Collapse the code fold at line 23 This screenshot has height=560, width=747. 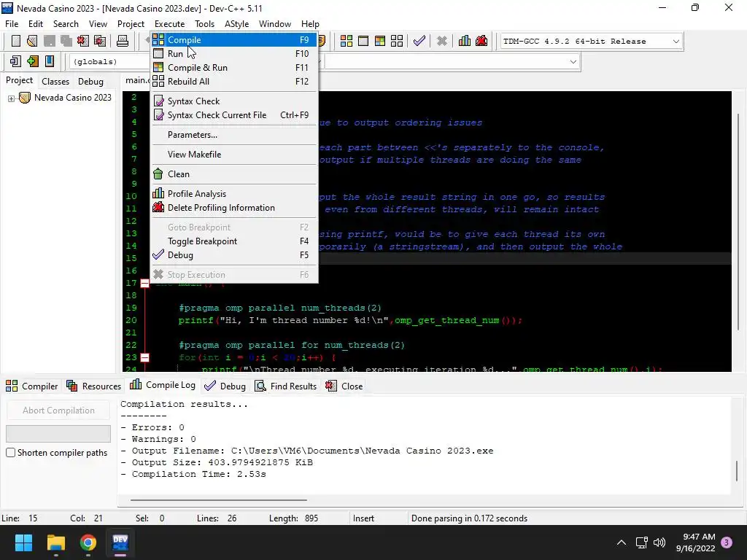click(145, 357)
